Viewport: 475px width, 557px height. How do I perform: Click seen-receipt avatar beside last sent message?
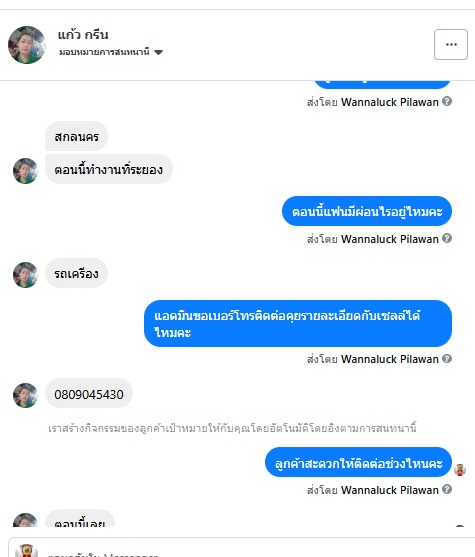tap(460, 470)
